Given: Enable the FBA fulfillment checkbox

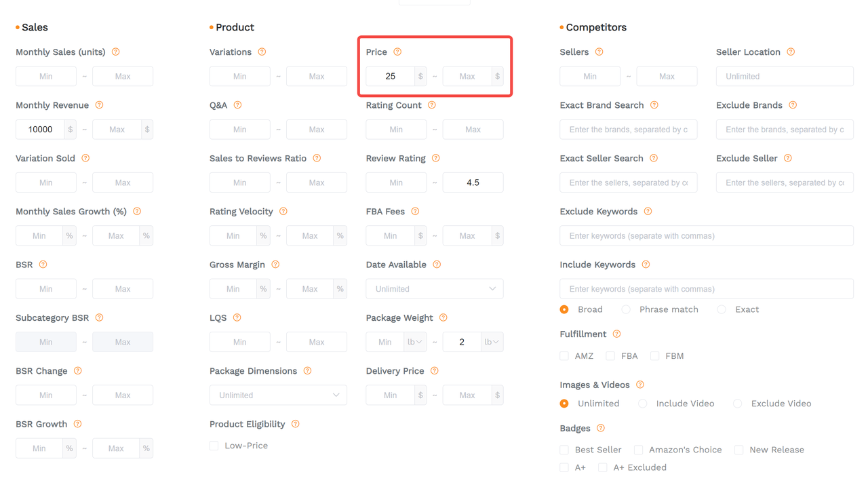Looking at the screenshot, I should tap(611, 355).
